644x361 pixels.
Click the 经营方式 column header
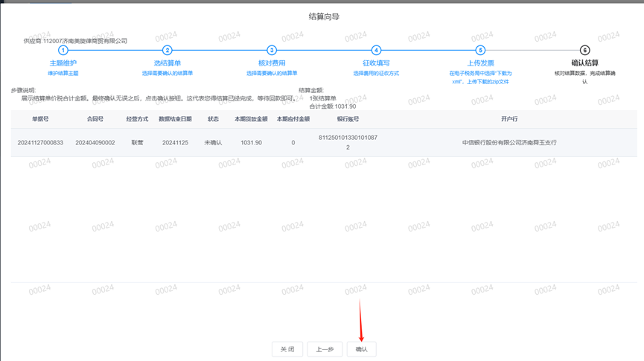pos(137,119)
